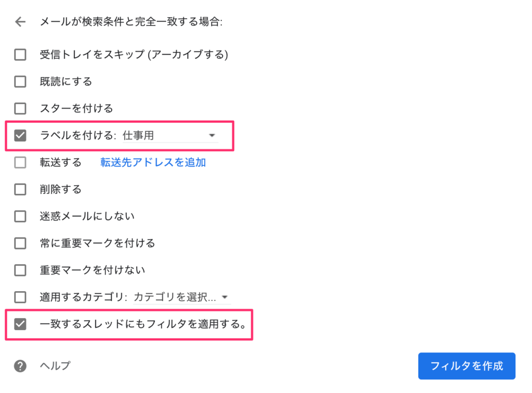
Task: Enable the スターを付ける checkbox
Action: pyautogui.click(x=20, y=109)
